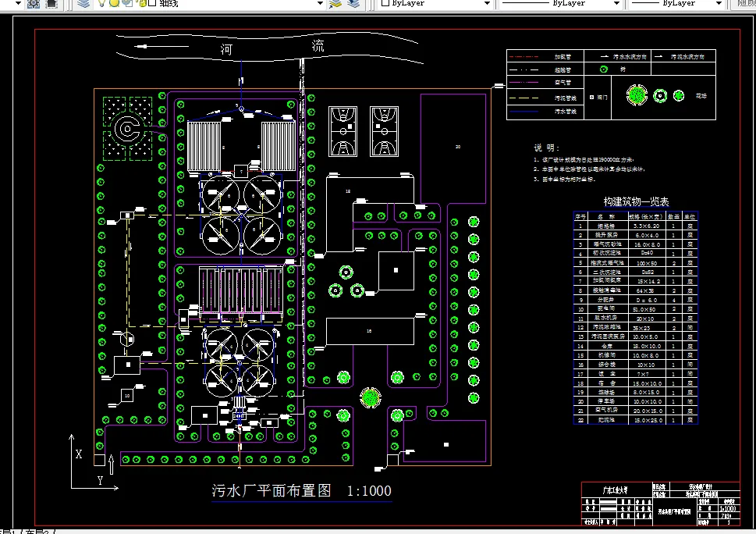The height and width of the screenshot is (534, 756).
Task: Click note line 3 about coordinates
Action: pos(565,179)
